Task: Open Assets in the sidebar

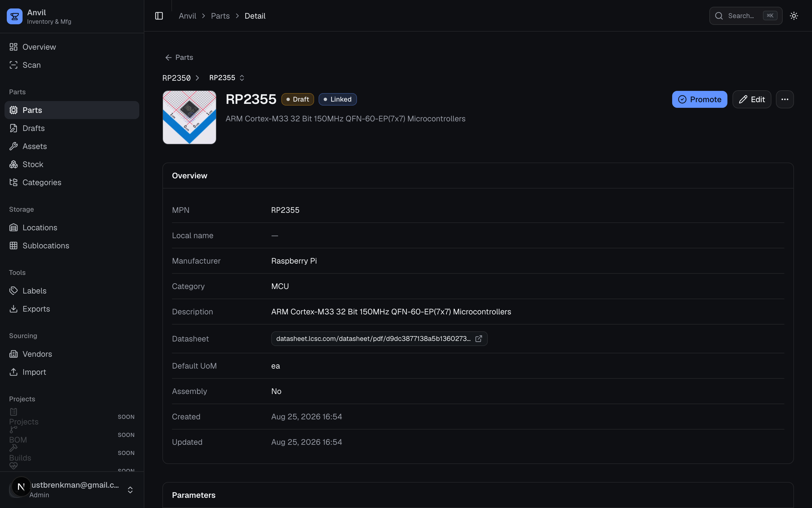Action: (x=72, y=146)
